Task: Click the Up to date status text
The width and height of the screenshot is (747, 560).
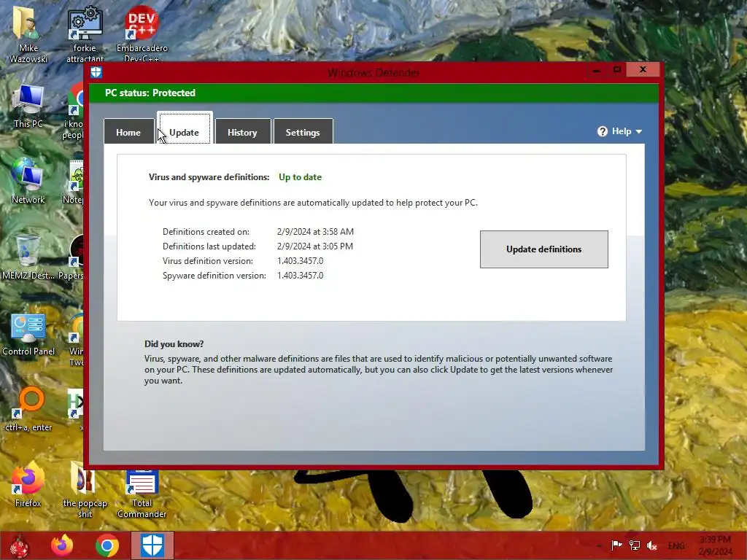Action: (300, 177)
